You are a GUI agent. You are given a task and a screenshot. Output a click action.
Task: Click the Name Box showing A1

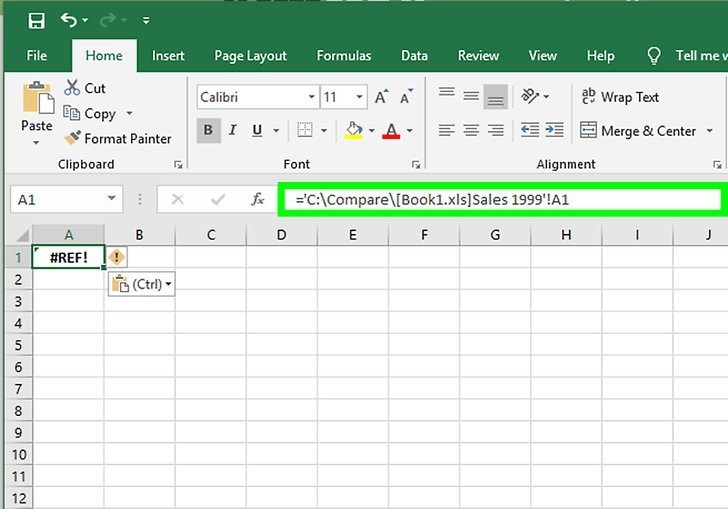tap(58, 200)
